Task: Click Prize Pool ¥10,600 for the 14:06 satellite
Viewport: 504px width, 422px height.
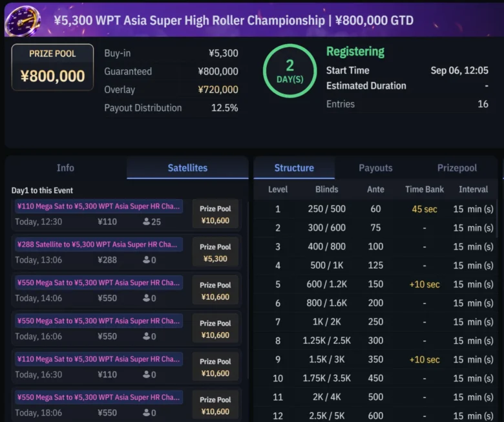Action: coord(215,291)
